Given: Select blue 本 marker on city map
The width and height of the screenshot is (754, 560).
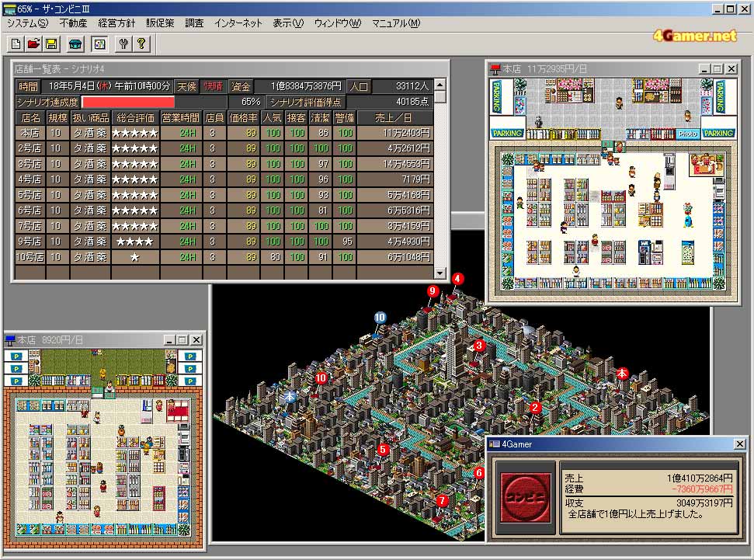Looking at the screenshot, I should click(x=290, y=396).
